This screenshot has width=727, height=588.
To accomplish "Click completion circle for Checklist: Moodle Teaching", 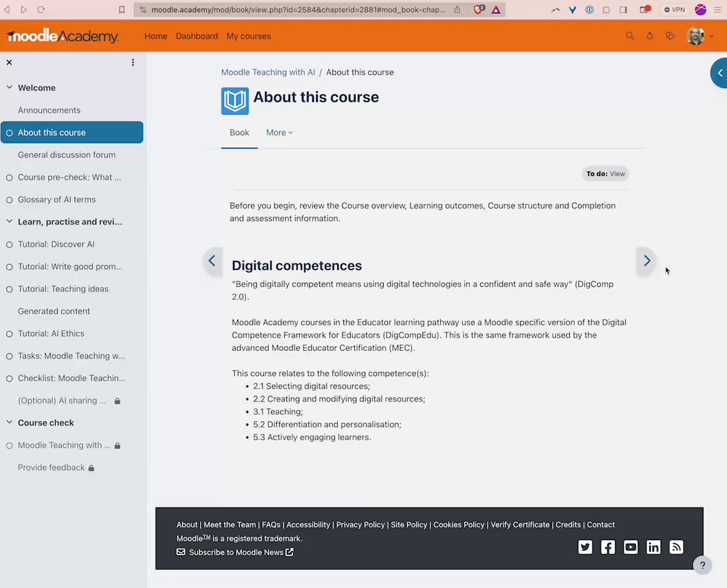I will click(9, 379).
